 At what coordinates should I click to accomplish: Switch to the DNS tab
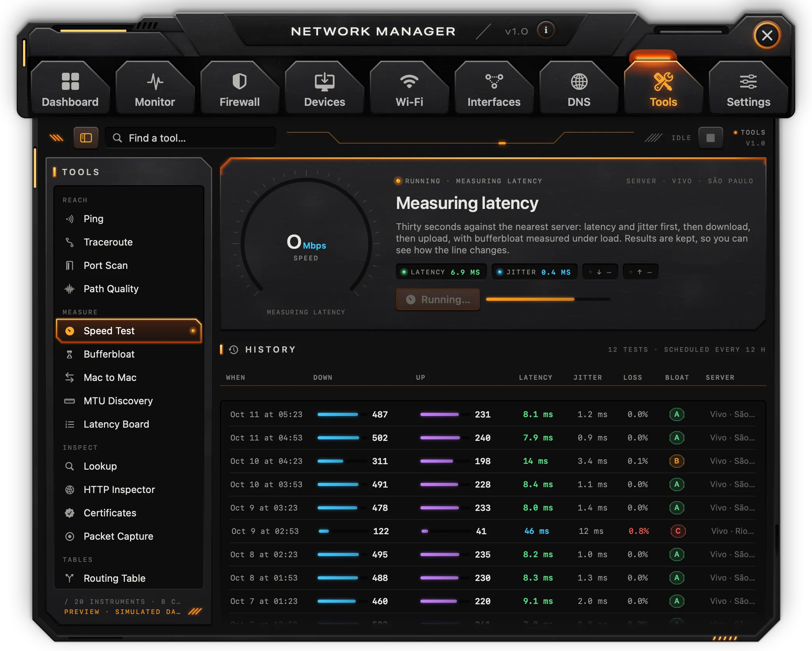(579, 88)
